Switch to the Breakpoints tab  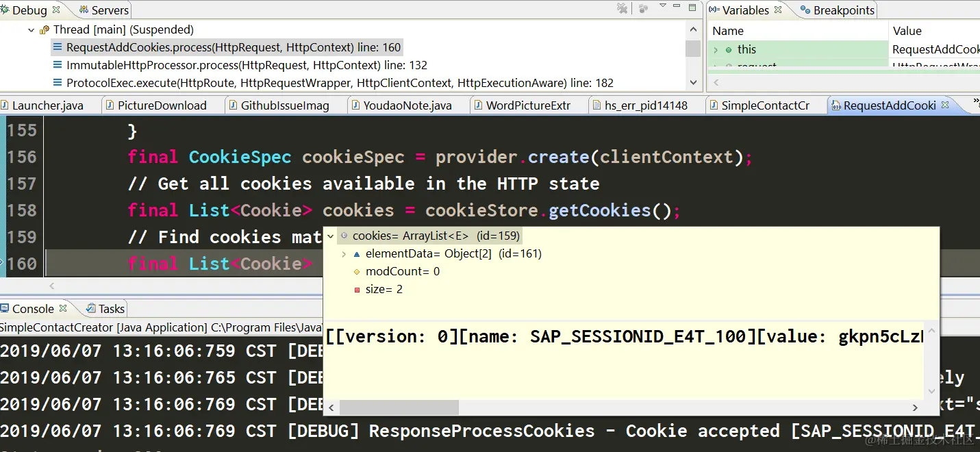[838, 10]
